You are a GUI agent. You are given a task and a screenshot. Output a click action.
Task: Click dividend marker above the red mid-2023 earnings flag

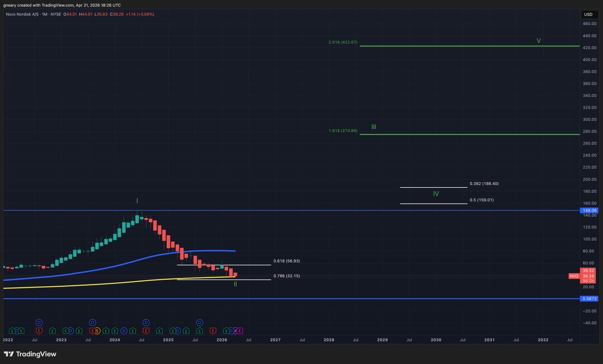(92, 322)
